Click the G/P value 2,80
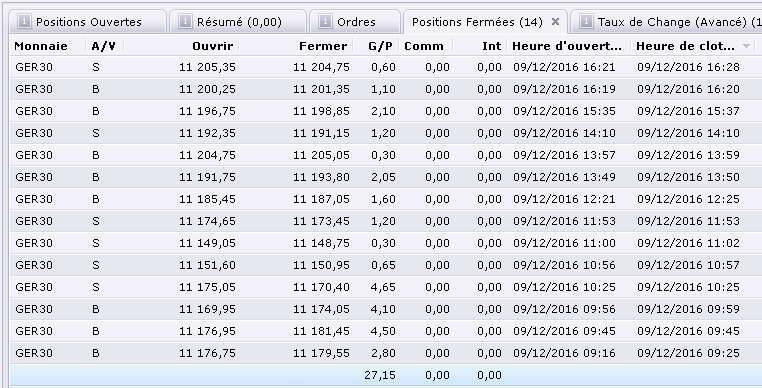Image resolution: width=762 pixels, height=388 pixels. click(x=383, y=353)
